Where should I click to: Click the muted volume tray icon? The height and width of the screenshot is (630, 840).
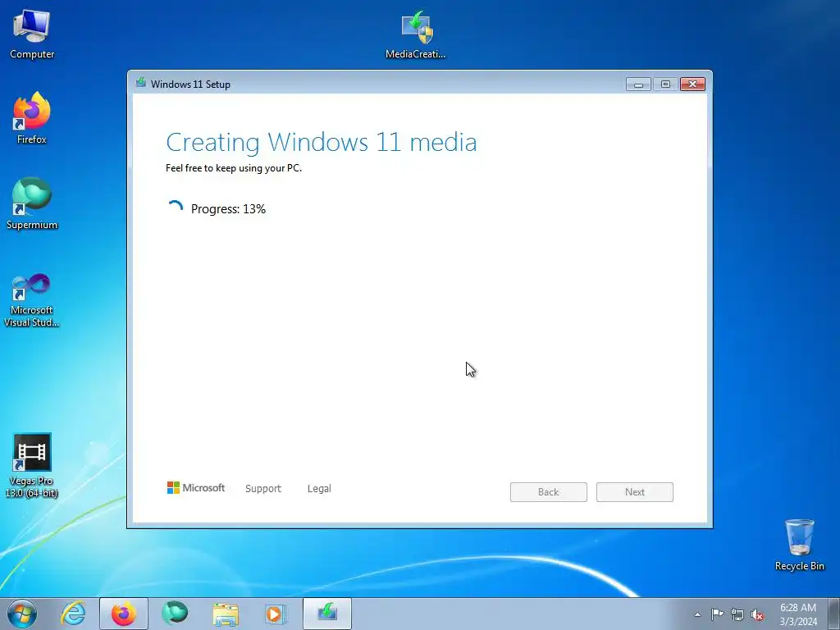(757, 614)
